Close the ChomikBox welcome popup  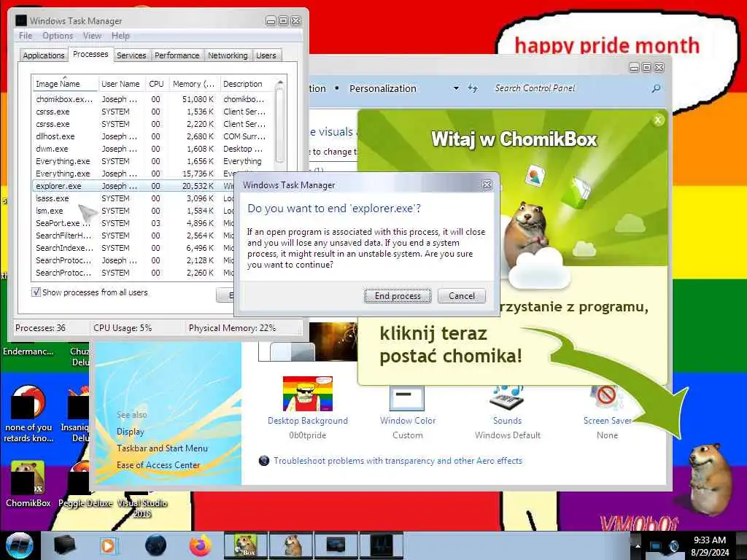pyautogui.click(x=658, y=120)
